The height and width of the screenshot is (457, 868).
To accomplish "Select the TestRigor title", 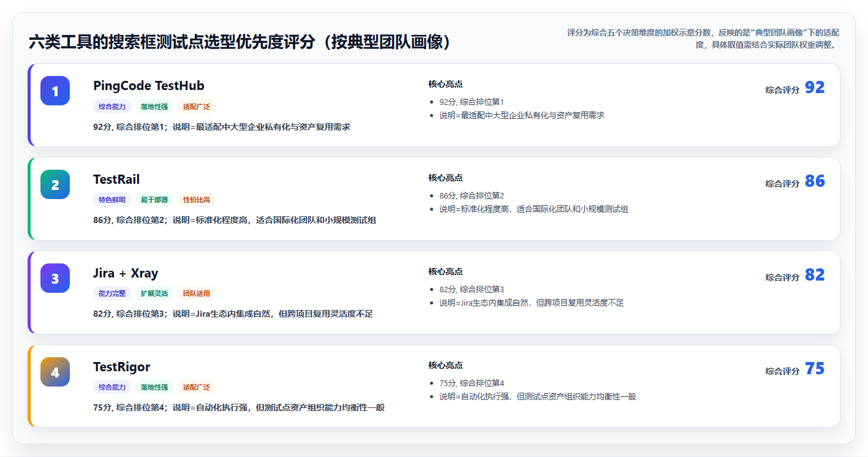I will point(122,367).
